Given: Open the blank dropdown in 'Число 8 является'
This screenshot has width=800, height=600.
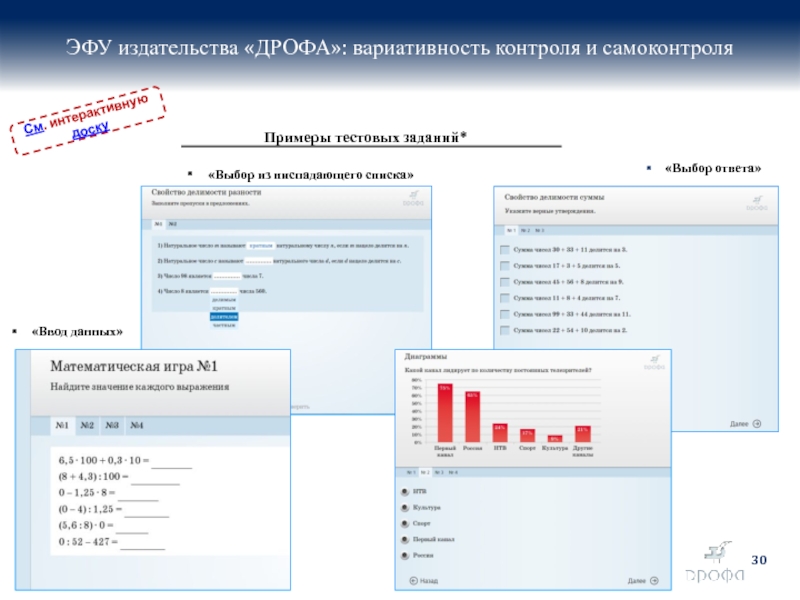Looking at the screenshot, I should tap(224, 291).
